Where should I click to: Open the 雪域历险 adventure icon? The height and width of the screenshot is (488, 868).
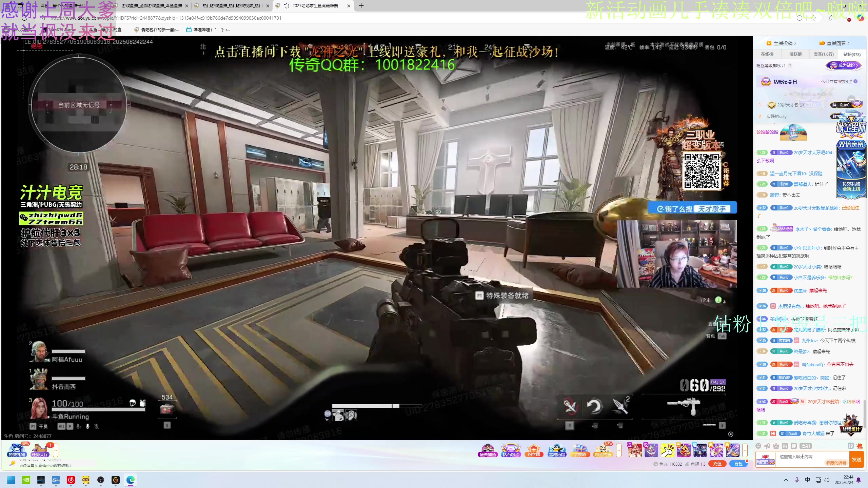pyautogui.click(x=557, y=450)
